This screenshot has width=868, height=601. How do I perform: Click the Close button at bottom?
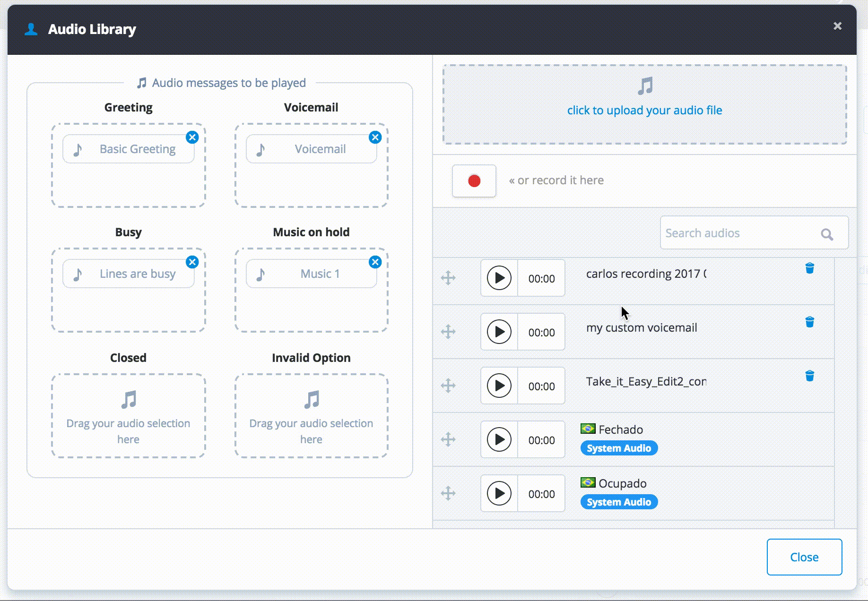804,557
